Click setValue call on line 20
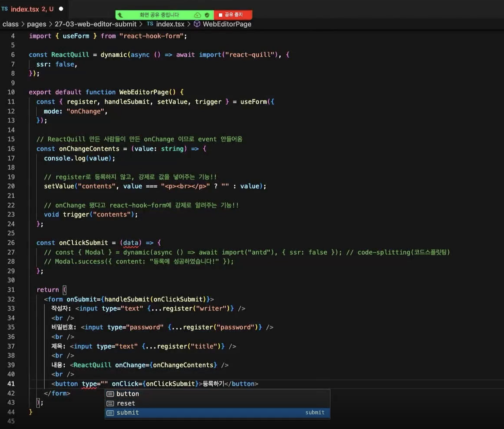 [59, 186]
